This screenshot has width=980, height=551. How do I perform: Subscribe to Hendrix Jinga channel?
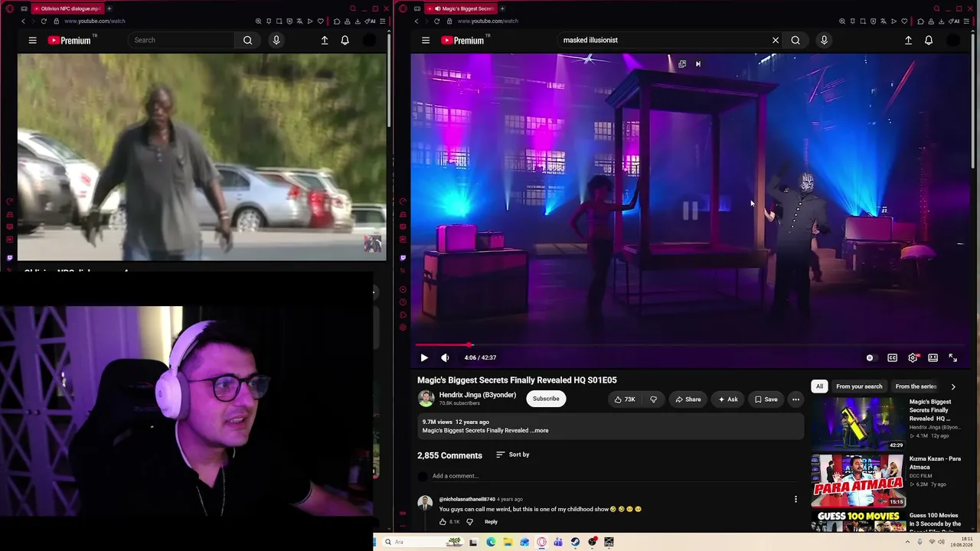point(546,399)
